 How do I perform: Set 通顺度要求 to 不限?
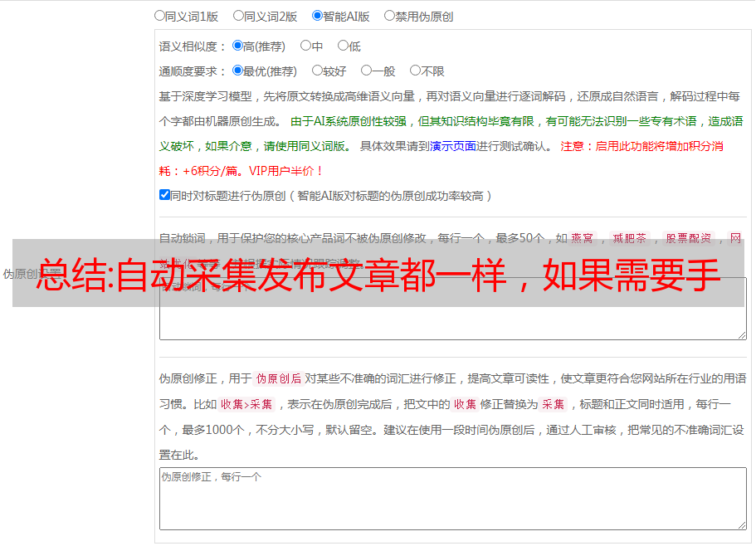pos(415,71)
